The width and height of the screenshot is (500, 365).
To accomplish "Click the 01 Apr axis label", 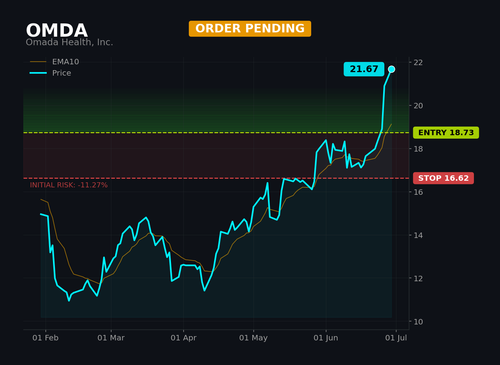I will pyautogui.click(x=183, y=338).
